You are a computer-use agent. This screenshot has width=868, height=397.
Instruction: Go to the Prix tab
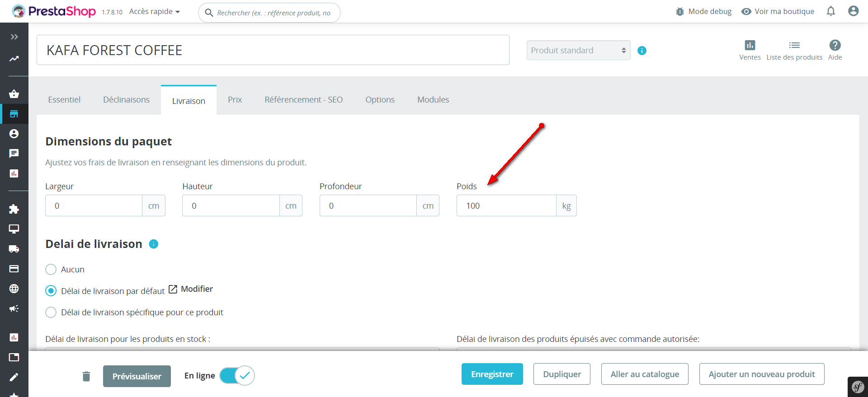[x=235, y=100]
